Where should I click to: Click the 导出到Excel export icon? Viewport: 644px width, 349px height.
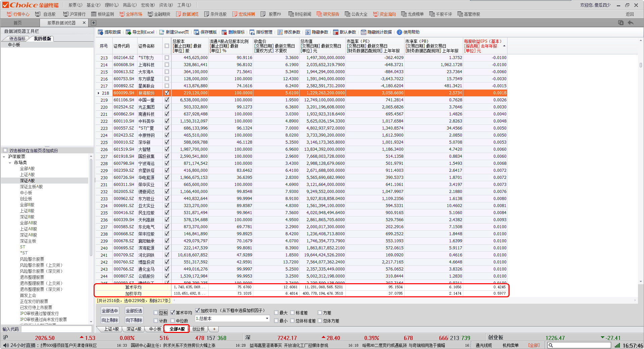pyautogui.click(x=128, y=32)
